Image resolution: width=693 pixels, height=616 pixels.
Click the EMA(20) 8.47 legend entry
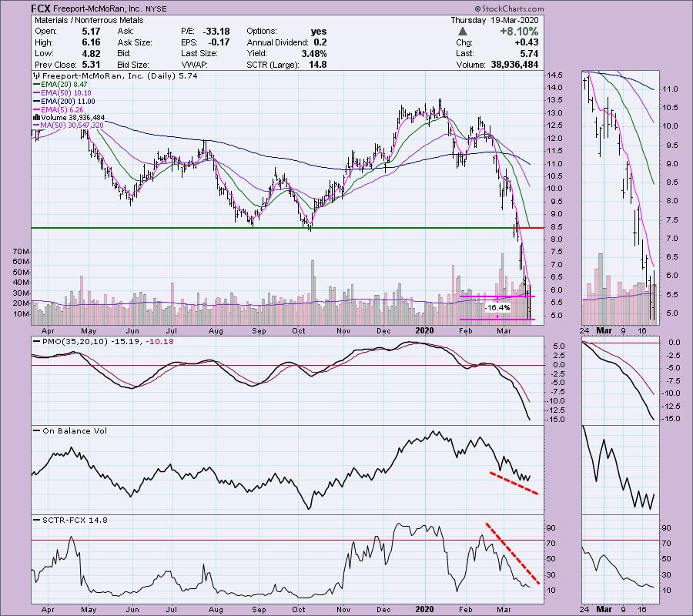coord(61,85)
